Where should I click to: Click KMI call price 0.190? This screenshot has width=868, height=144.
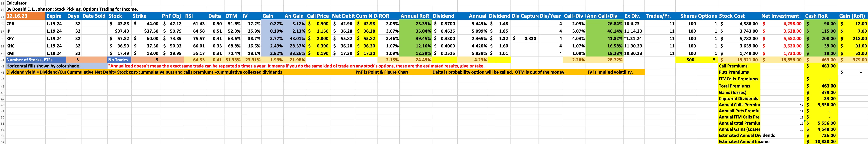coord(318,53)
